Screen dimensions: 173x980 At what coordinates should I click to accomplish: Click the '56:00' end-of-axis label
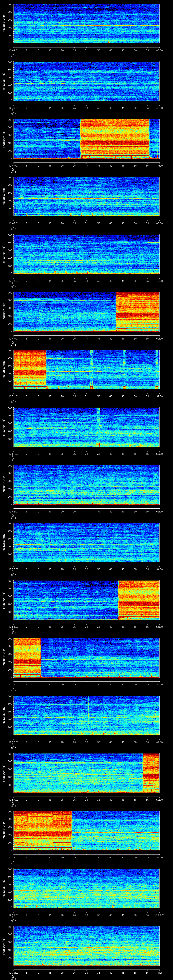point(160,684)
